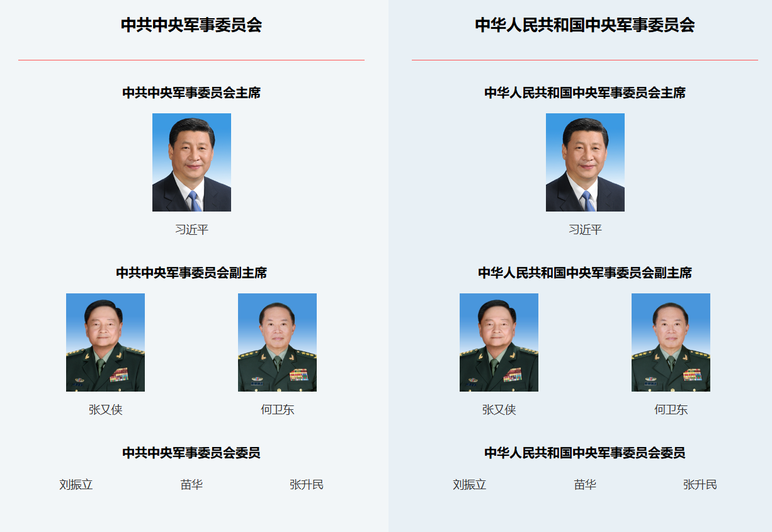772x532 pixels.
Task: Select 苗华 under 中共中央军事委员会委员
Action: click(191, 485)
